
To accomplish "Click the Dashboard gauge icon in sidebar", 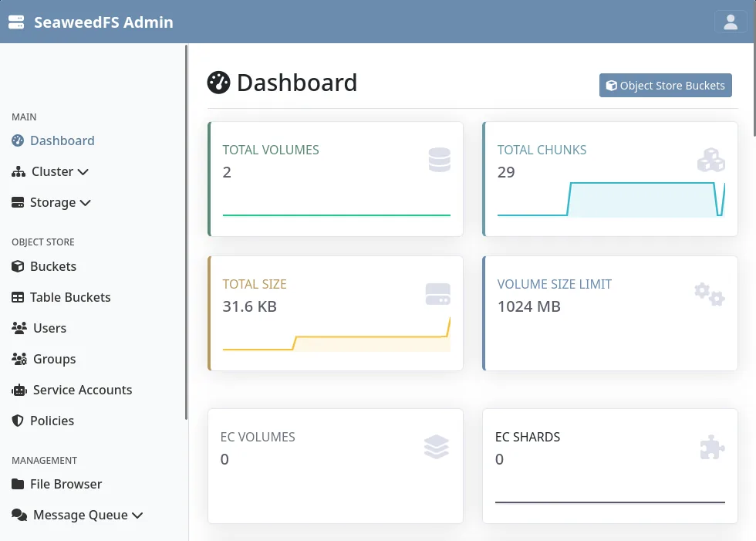I will (18, 140).
